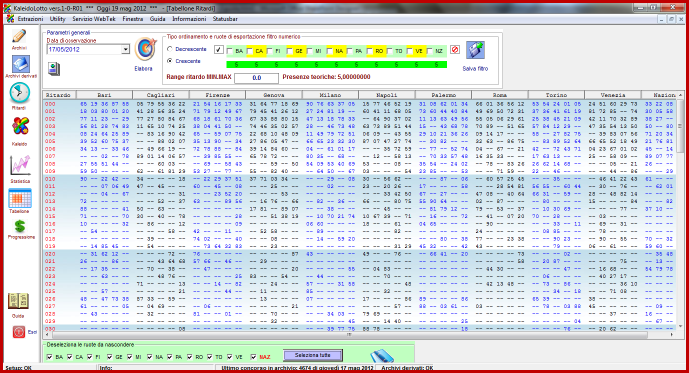
Task: Uncheck TO in hide-wheels bottom panel
Action: pyautogui.click(x=210, y=357)
